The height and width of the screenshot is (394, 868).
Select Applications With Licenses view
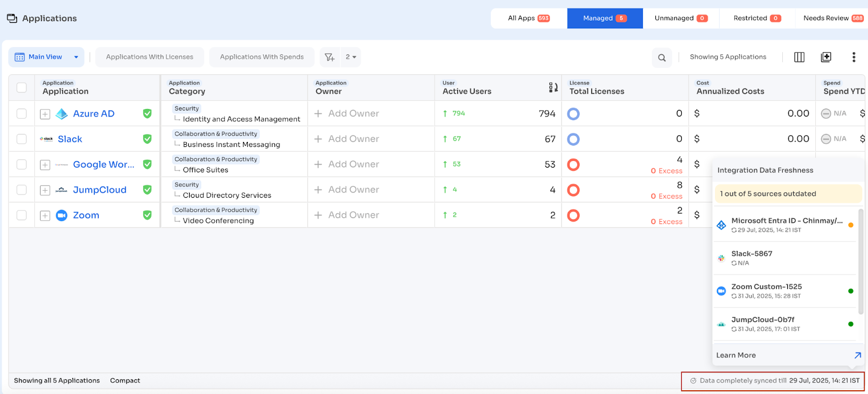(150, 57)
